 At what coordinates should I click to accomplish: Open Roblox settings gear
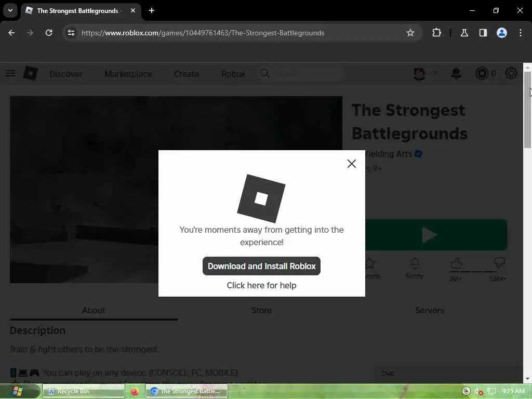pos(511,73)
